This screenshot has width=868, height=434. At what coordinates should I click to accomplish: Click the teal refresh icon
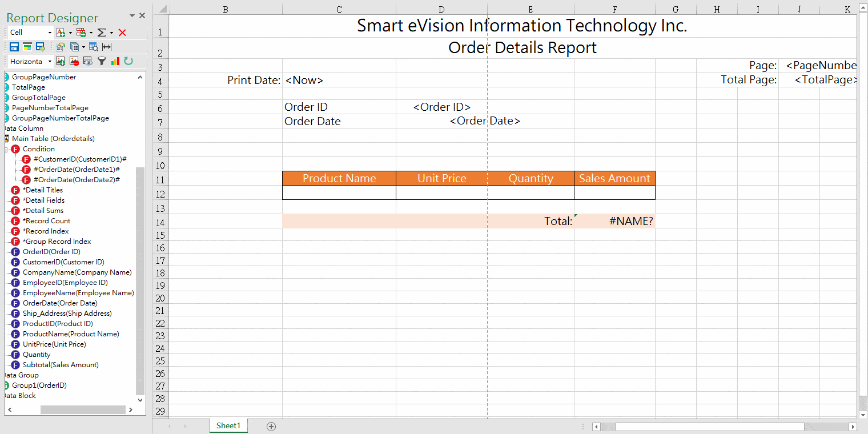click(128, 61)
